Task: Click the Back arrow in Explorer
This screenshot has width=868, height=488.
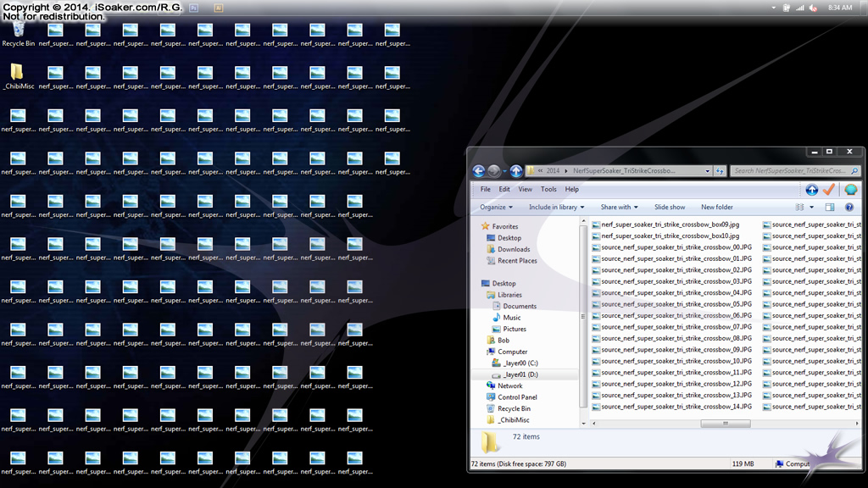Action: click(x=479, y=171)
